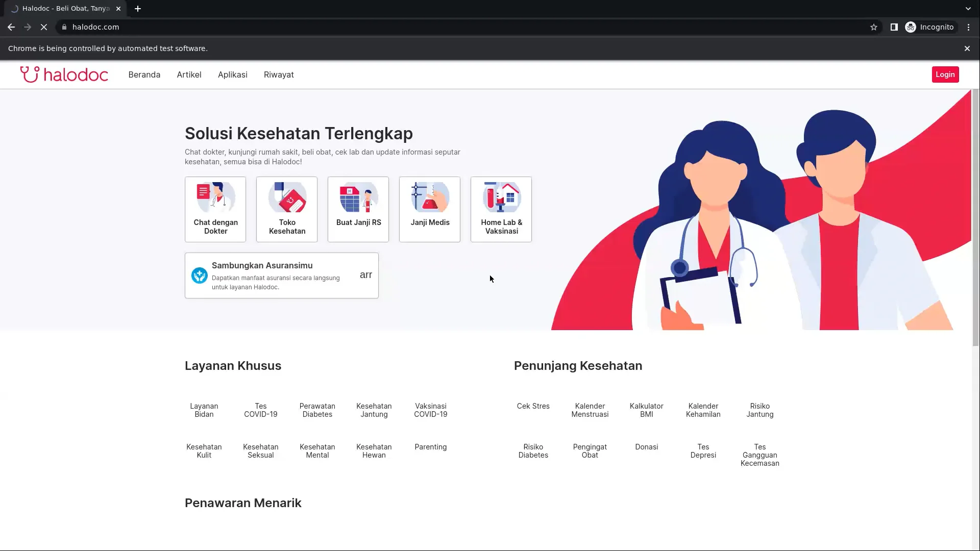980x551 pixels.
Task: Open the Artikel menu item
Action: coord(189,74)
